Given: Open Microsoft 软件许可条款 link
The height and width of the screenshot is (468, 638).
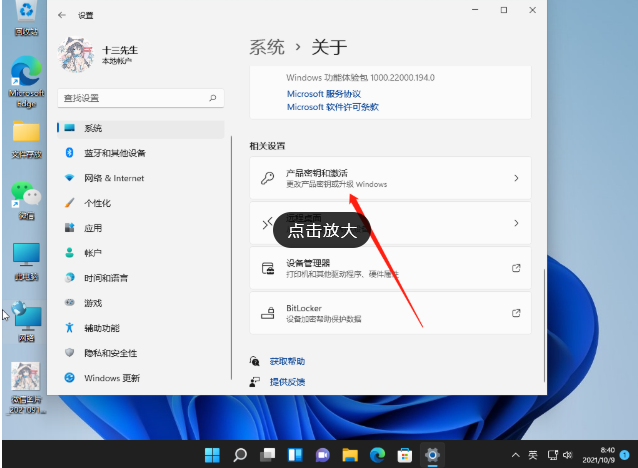Looking at the screenshot, I should pos(333,107).
